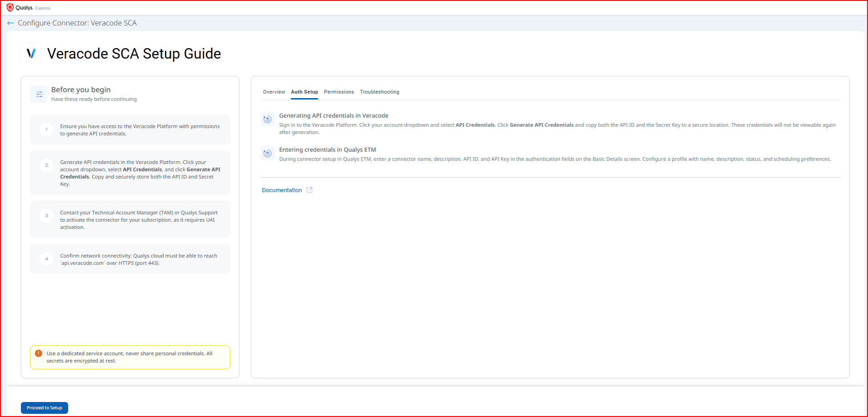This screenshot has width=868, height=417.
Task: Click the Before you begin heading
Action: tap(81, 89)
